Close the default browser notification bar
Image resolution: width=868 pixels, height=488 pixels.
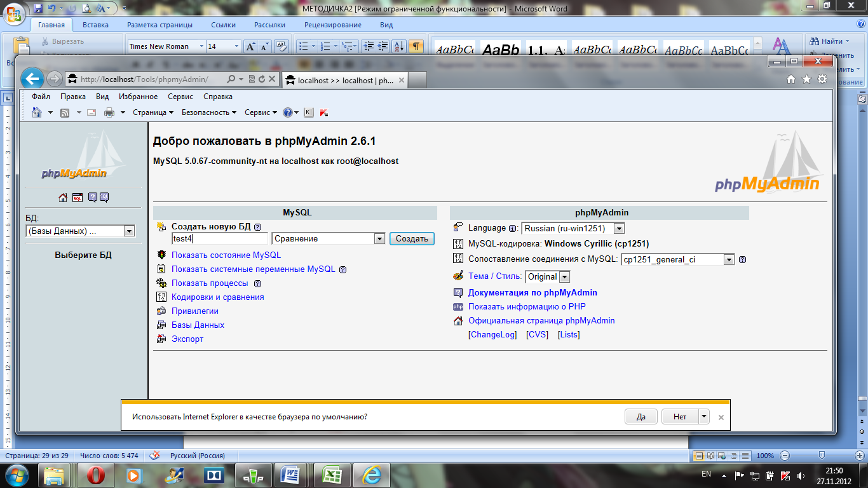click(721, 417)
